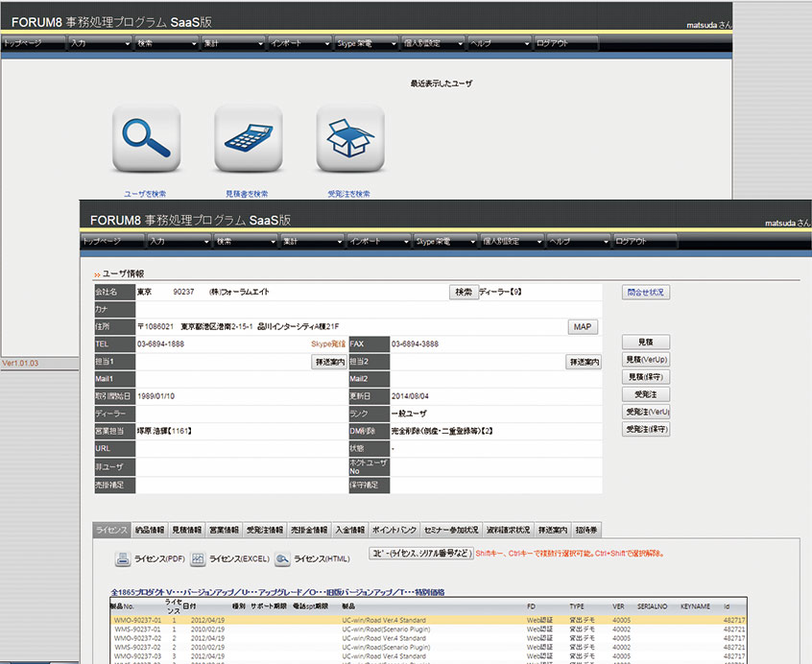Click ログアウト in the ユーザ情報 window menu
Viewport: 812px width, 664px height.
[645, 241]
